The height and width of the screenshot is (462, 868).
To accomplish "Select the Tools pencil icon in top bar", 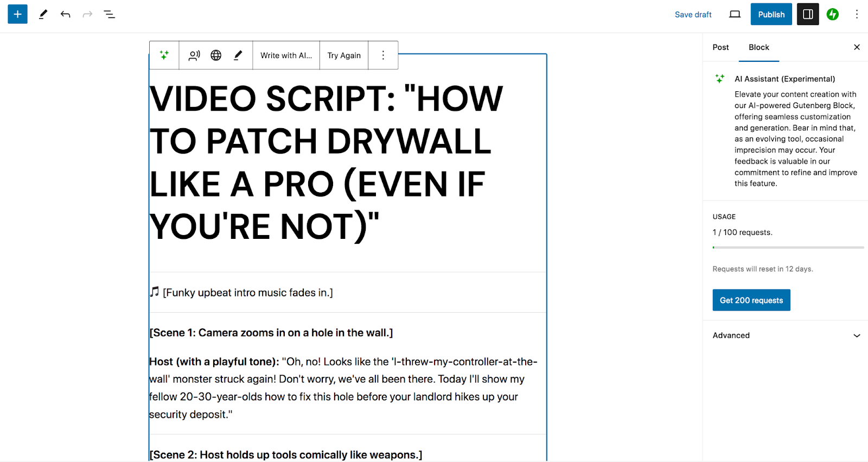I will click(43, 14).
